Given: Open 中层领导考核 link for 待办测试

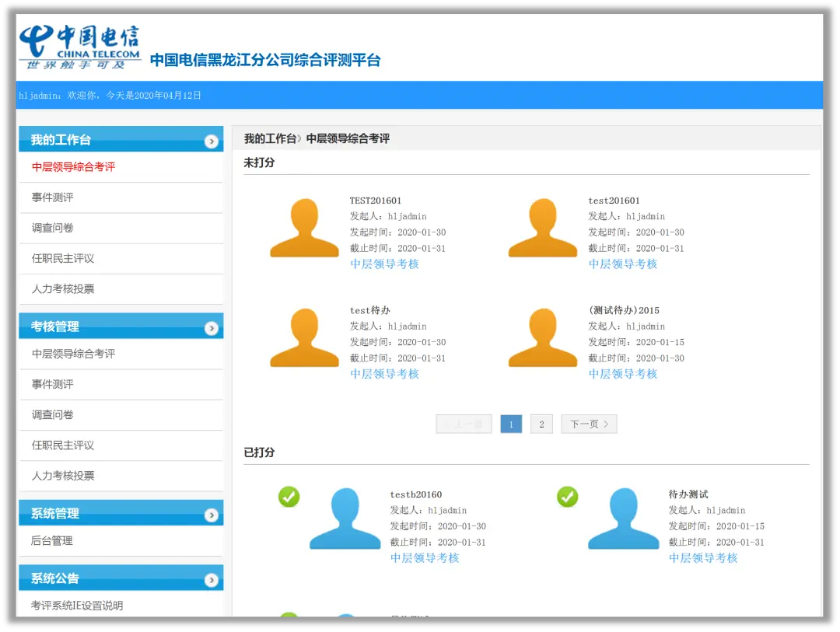Looking at the screenshot, I should pos(703,558).
